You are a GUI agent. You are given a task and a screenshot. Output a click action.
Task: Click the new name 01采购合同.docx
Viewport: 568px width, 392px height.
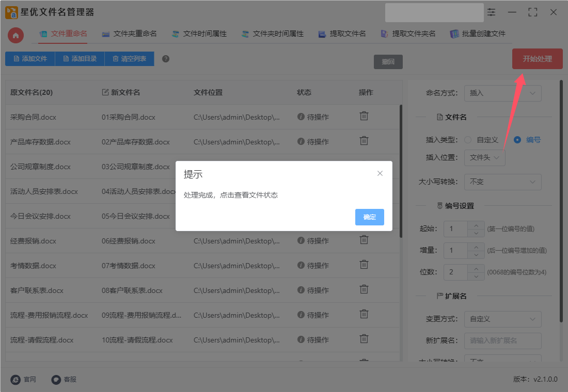pyautogui.click(x=128, y=117)
